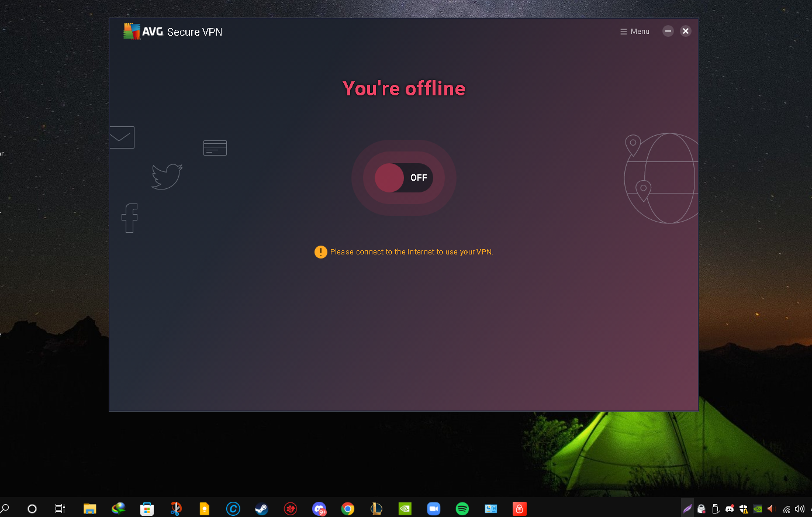Viewport: 812px width, 517px height.
Task: Open NVIDIA GeForce Experience on the taskbar
Action: coord(405,509)
